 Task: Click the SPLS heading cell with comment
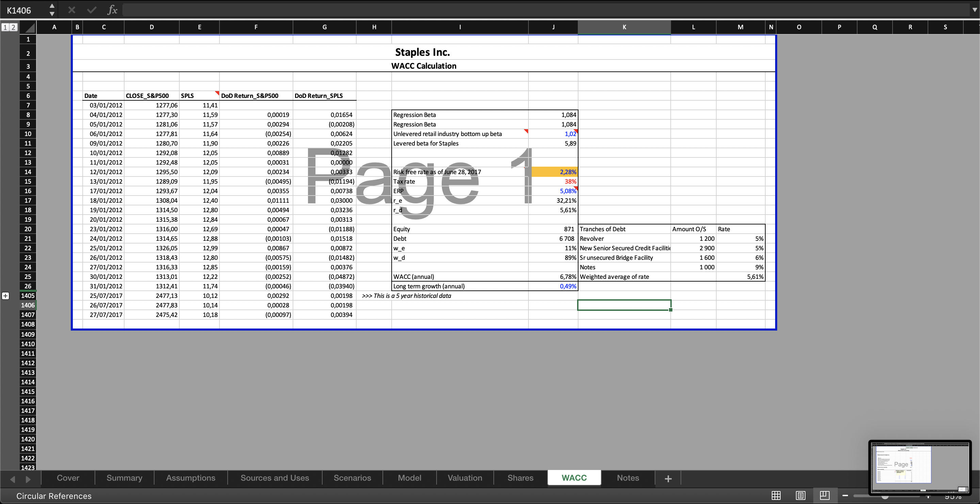(199, 96)
